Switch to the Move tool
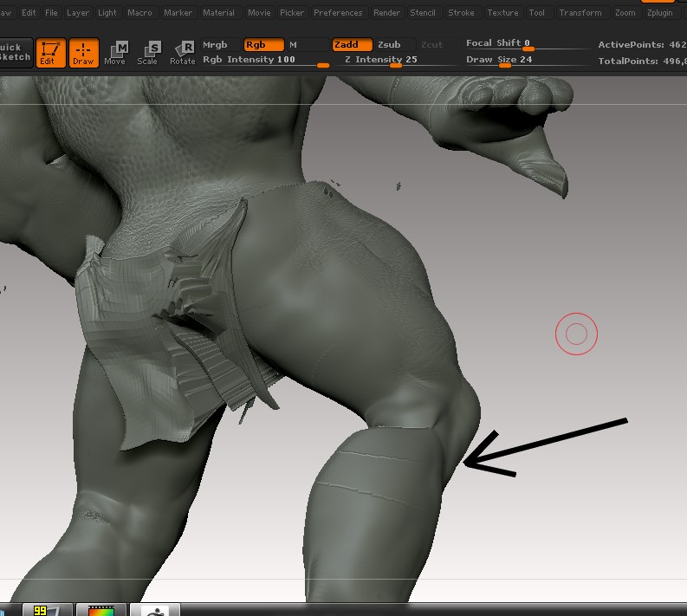This screenshot has width=687, height=616. (x=115, y=53)
